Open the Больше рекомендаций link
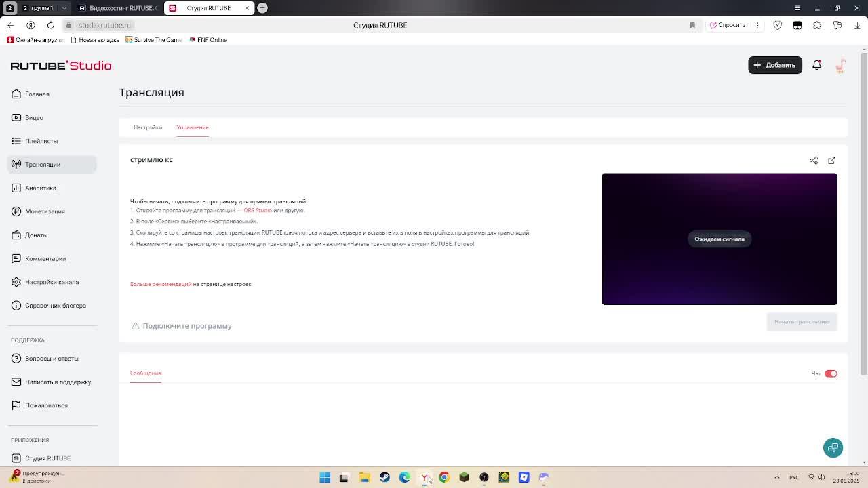 [161, 284]
